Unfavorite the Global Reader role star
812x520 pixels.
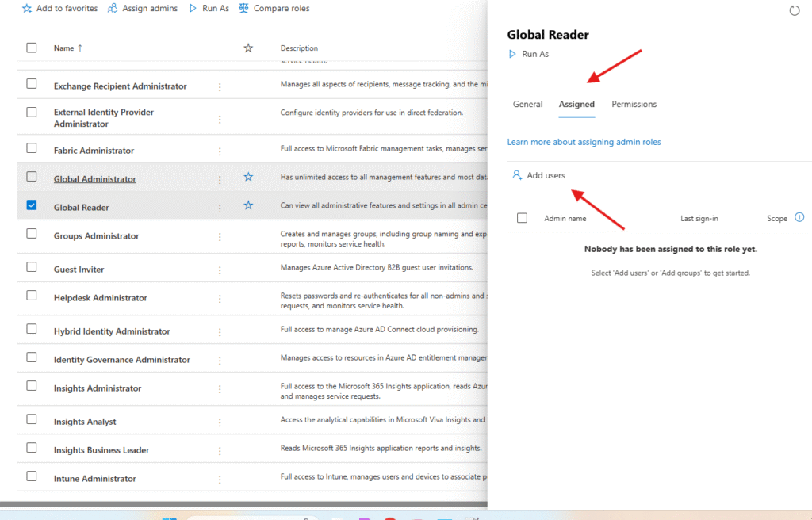(x=248, y=205)
